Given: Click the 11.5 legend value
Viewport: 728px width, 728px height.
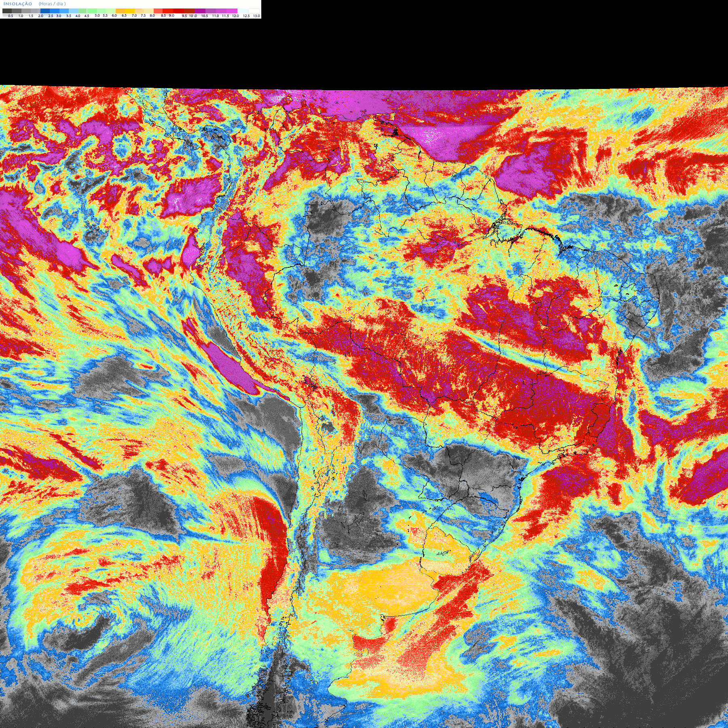Looking at the screenshot, I should pos(226,16).
